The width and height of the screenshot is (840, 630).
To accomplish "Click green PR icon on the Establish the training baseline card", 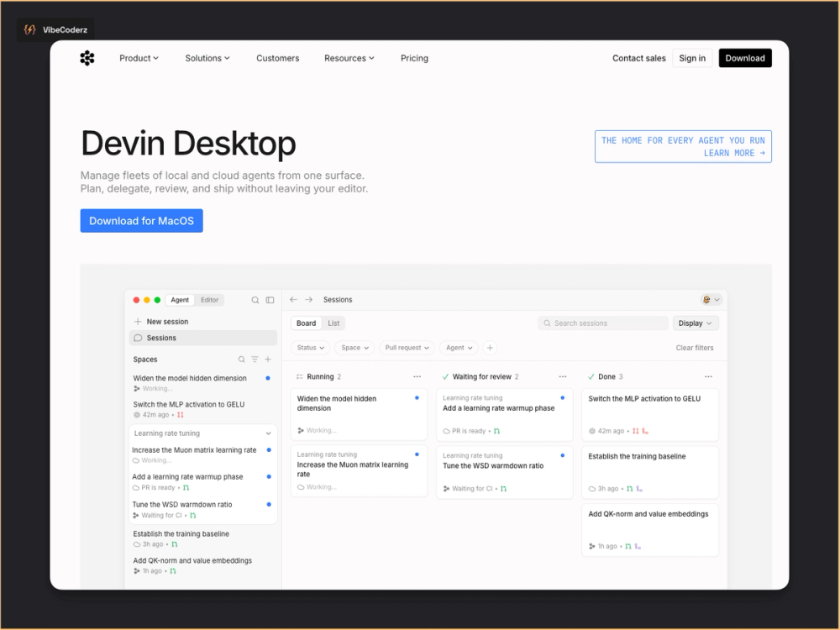I will [x=630, y=489].
